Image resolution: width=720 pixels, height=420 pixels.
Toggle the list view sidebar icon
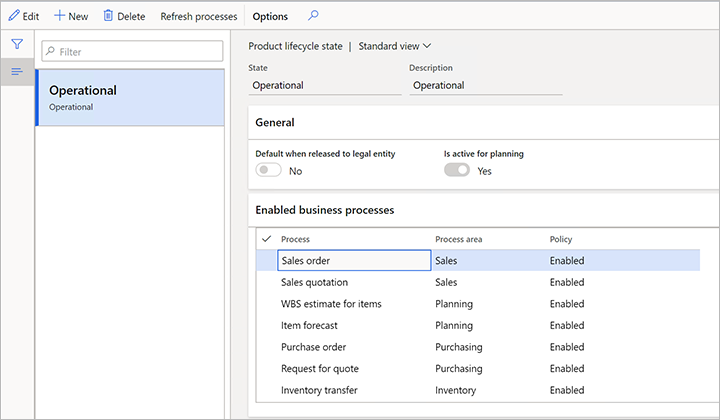pos(17,71)
